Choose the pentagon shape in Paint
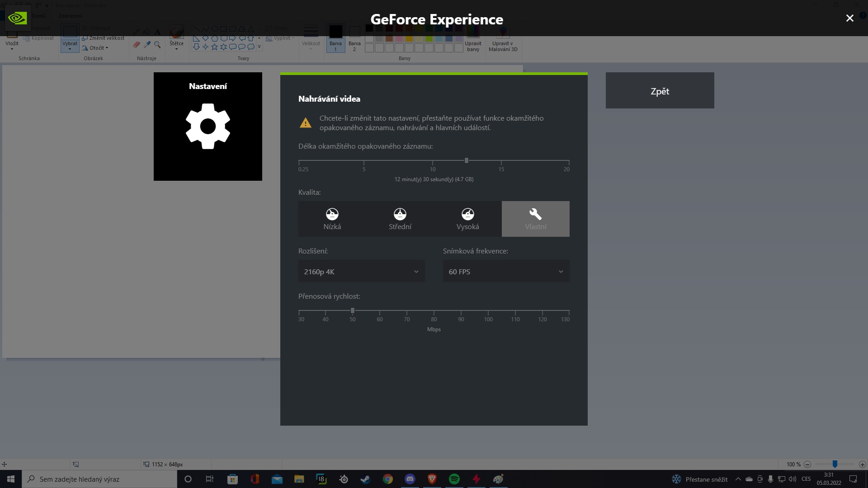This screenshot has height=488, width=868. tap(214, 38)
